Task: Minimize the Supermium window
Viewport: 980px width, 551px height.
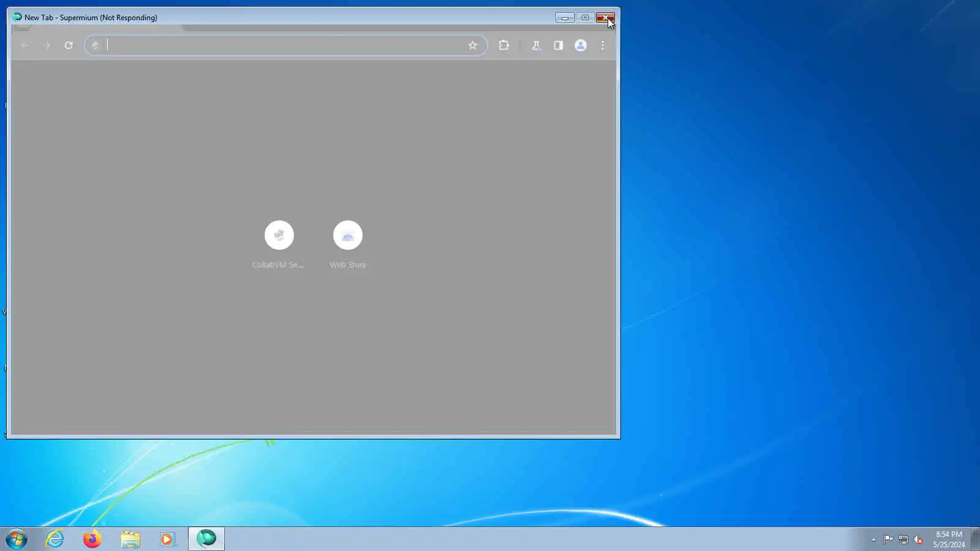Action: [x=565, y=17]
